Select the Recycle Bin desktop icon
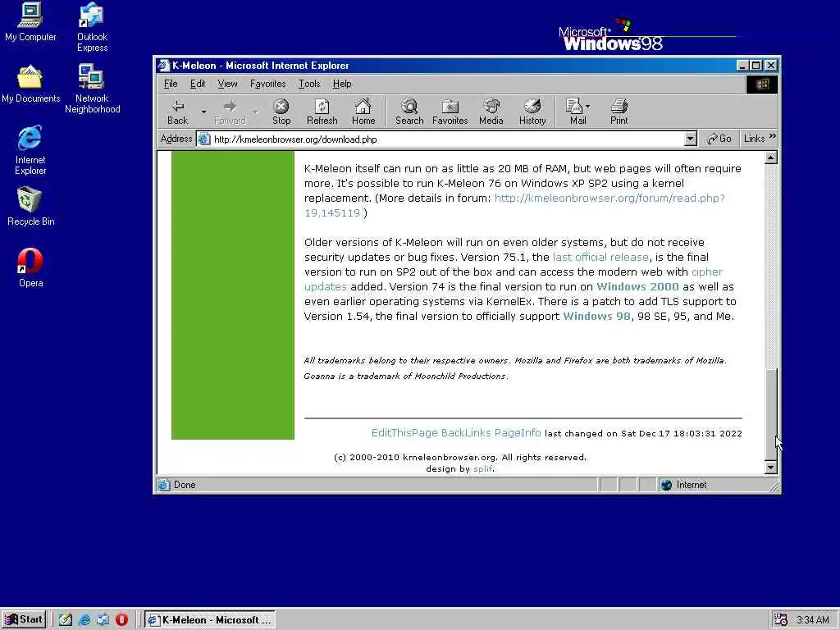 click(x=30, y=207)
